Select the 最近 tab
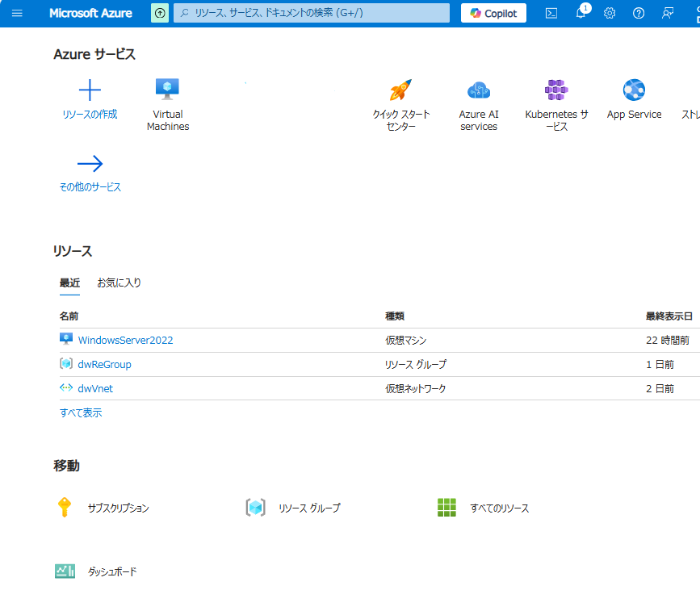 69,283
